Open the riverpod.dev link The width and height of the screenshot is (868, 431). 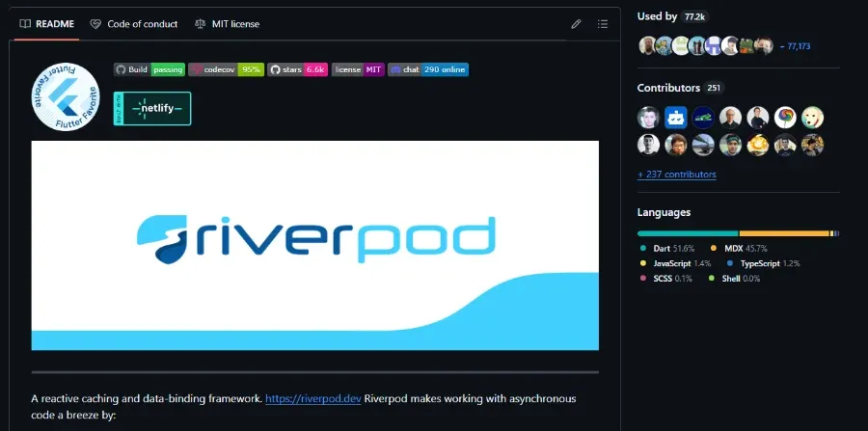click(312, 398)
